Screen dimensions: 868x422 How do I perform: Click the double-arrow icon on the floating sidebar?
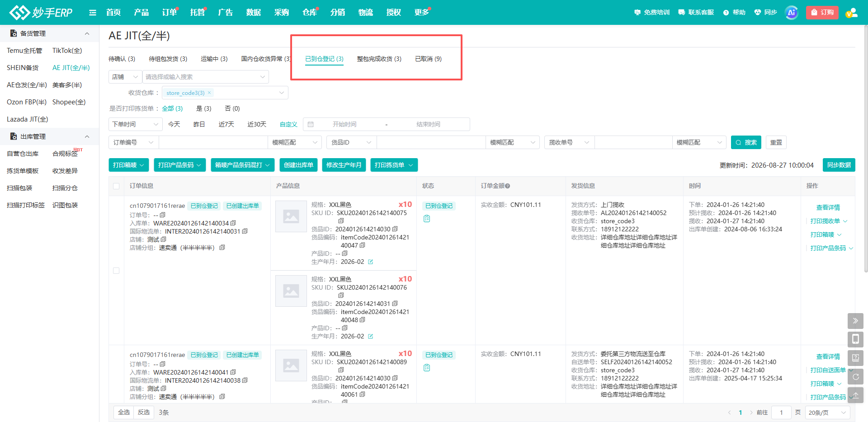pos(855,321)
